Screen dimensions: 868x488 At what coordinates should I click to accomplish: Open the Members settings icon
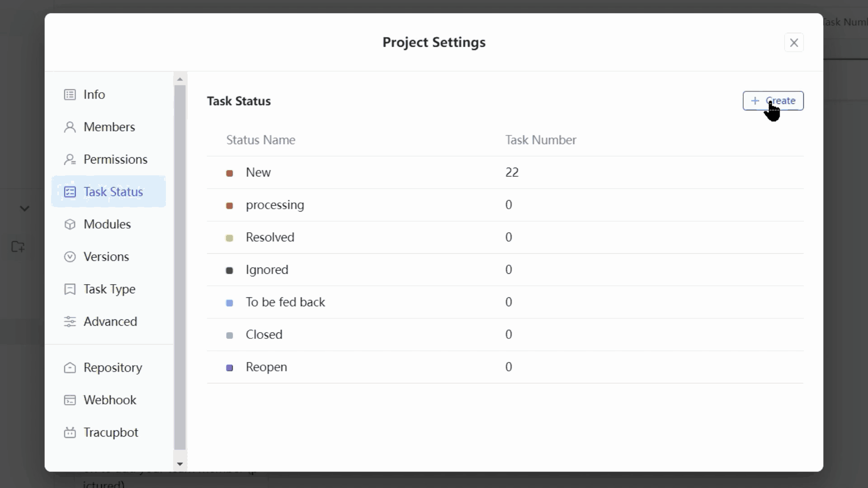click(71, 127)
